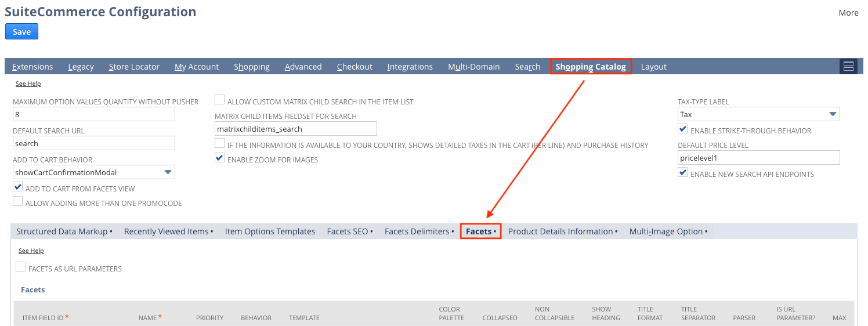Screen dimensions: 868x326
Task: Open Product Details Information subtab
Action: (563, 231)
